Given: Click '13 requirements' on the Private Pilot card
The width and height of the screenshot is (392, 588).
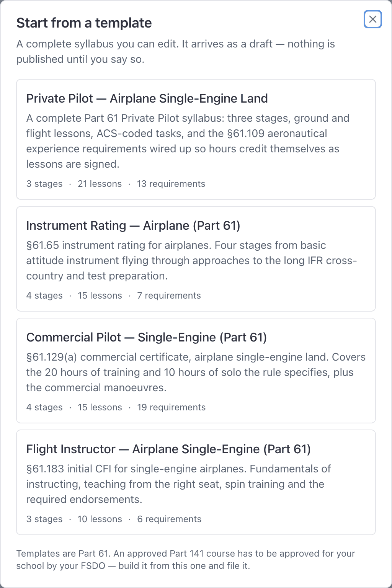Looking at the screenshot, I should click(x=171, y=184).
